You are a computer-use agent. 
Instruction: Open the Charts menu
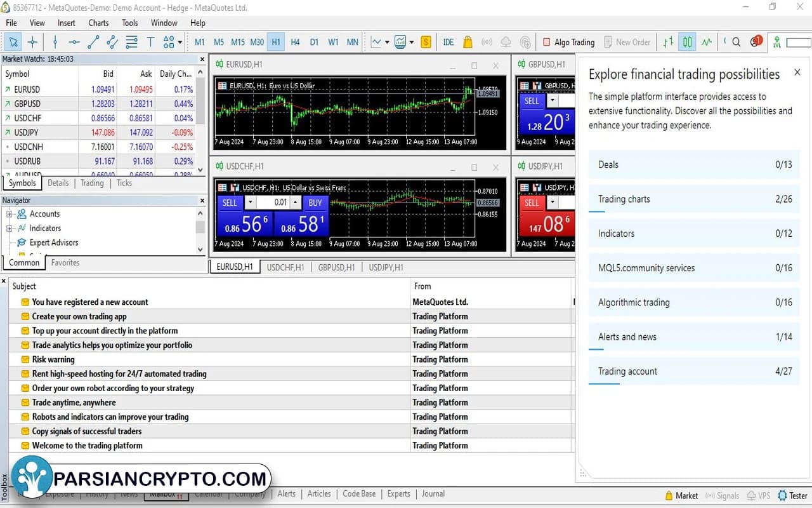tap(98, 23)
